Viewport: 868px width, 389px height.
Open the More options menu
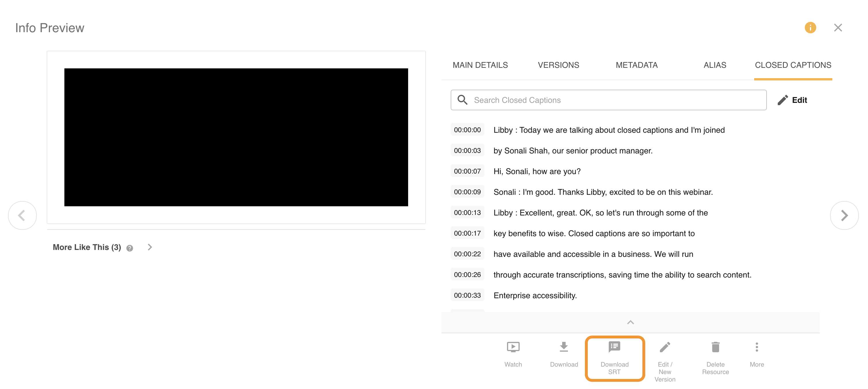[x=757, y=354]
